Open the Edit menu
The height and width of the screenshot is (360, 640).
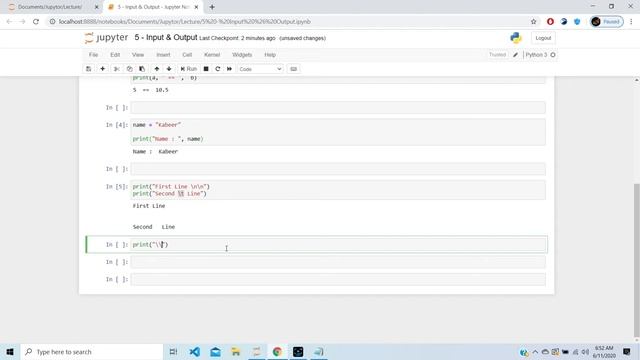[115, 55]
